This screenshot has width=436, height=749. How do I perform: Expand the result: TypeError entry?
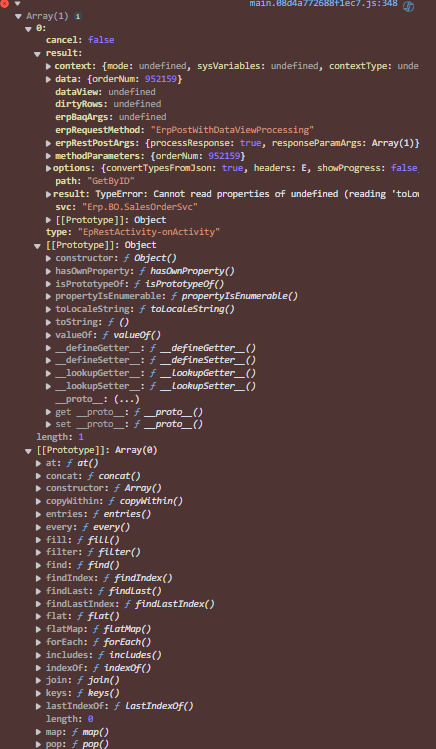(x=49, y=194)
